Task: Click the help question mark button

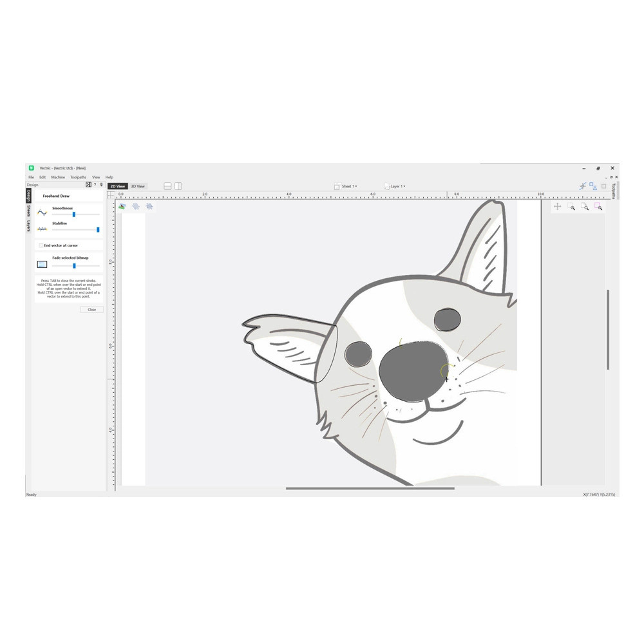Action: 95,185
